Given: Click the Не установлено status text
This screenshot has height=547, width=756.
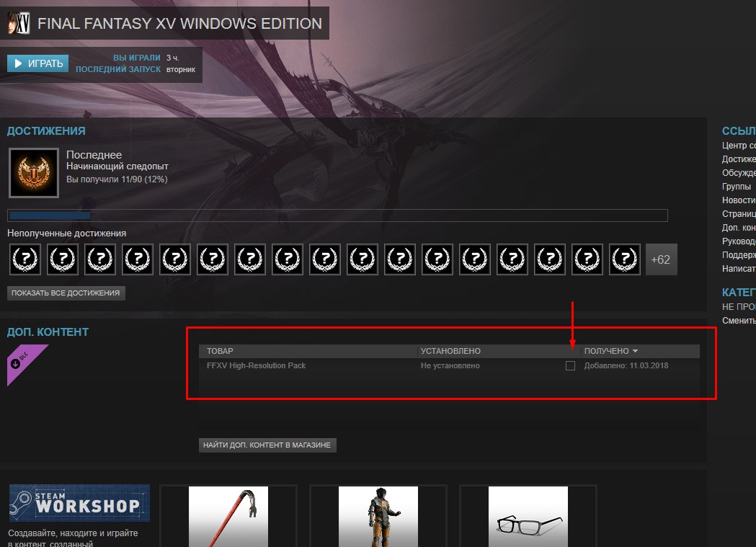Looking at the screenshot, I should click(x=450, y=366).
